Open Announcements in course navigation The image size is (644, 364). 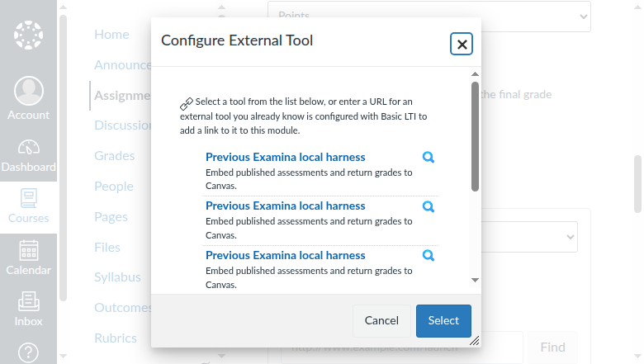coord(122,65)
